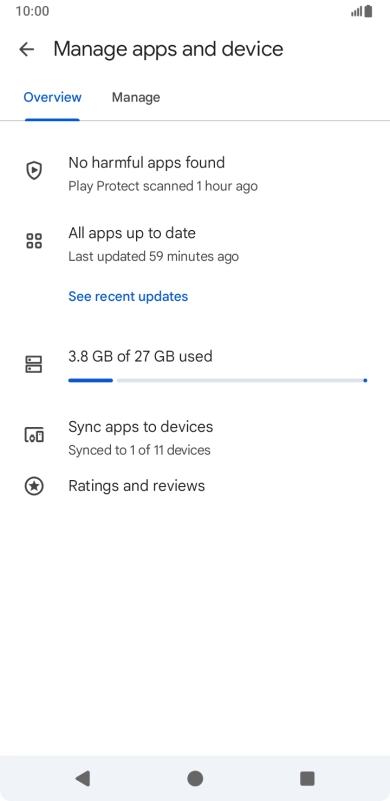The width and height of the screenshot is (390, 801).
Task: Tap the sync devices icon
Action: [x=34, y=435]
